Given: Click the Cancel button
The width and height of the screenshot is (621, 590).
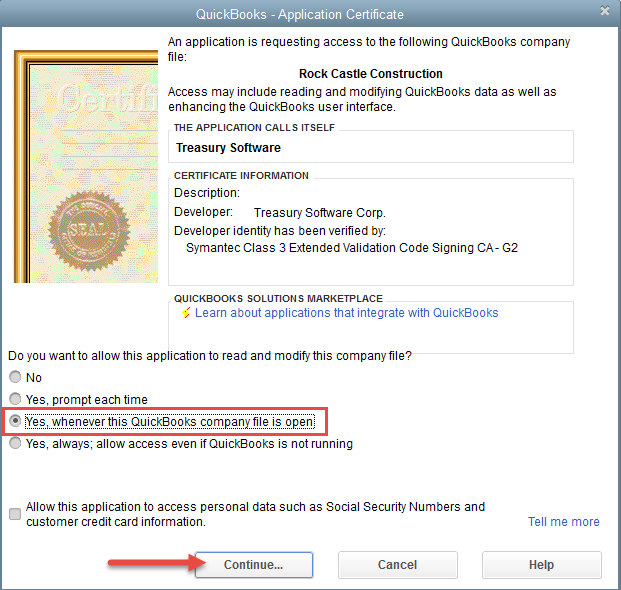Looking at the screenshot, I should click(398, 565).
